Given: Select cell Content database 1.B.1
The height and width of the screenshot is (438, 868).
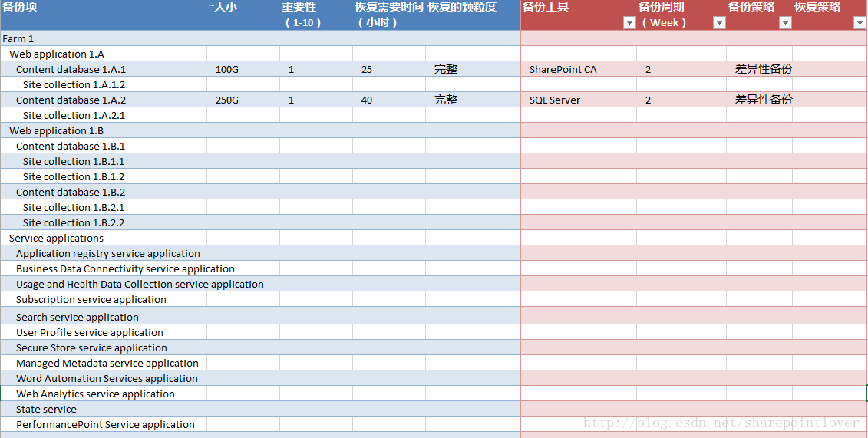Looking at the screenshot, I should point(104,146).
